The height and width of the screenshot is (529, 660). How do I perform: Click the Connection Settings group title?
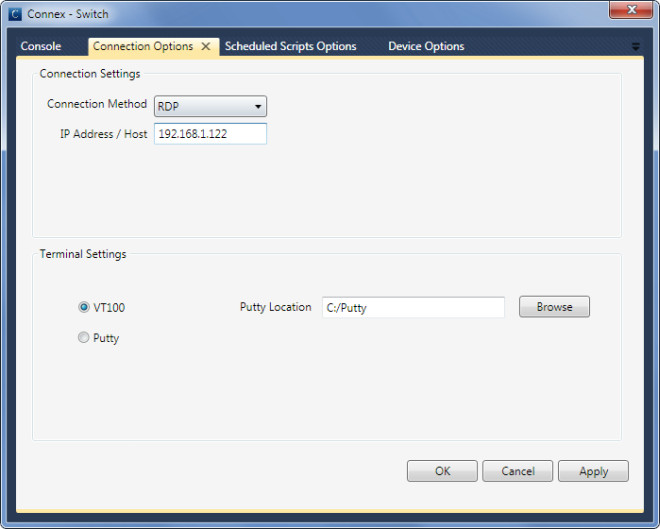click(90, 74)
